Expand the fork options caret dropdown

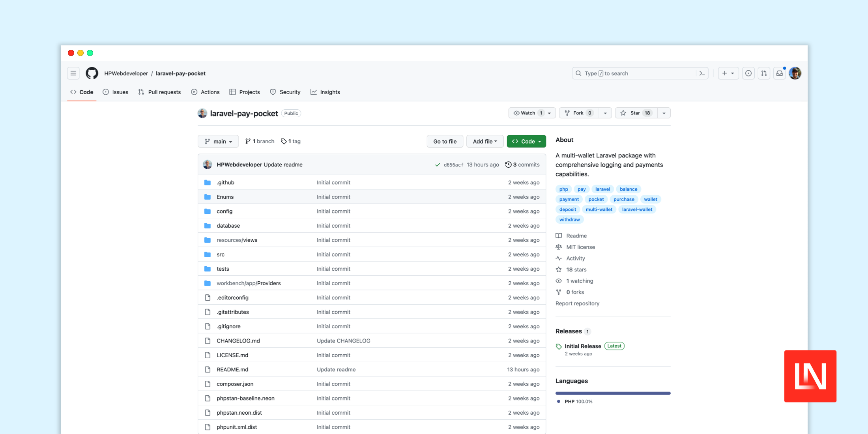coord(605,113)
